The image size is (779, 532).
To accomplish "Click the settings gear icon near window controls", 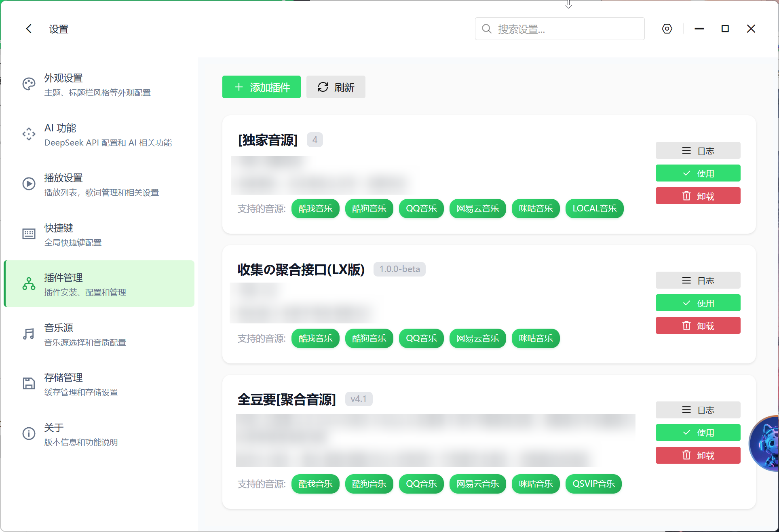I will (667, 28).
